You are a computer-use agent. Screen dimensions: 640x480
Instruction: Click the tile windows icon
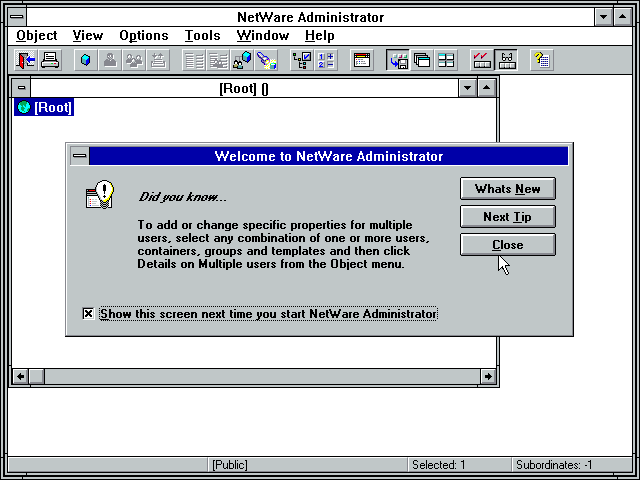[446, 60]
